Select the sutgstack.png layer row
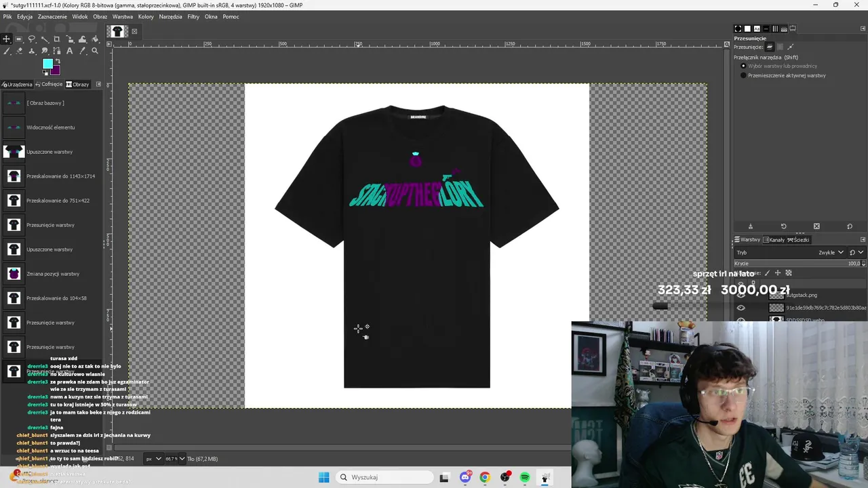Image resolution: width=868 pixels, height=488 pixels. click(x=800, y=296)
